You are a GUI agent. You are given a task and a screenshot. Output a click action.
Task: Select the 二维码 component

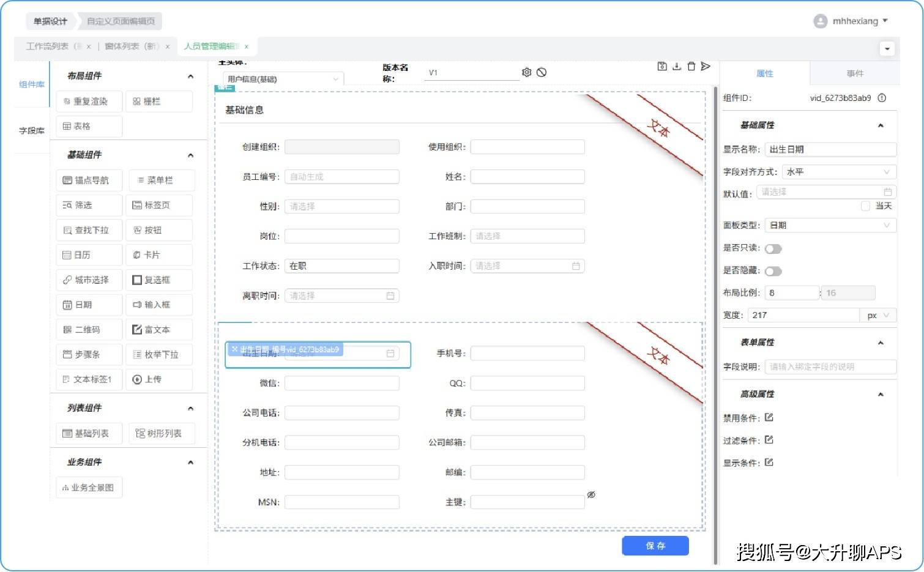click(x=89, y=330)
